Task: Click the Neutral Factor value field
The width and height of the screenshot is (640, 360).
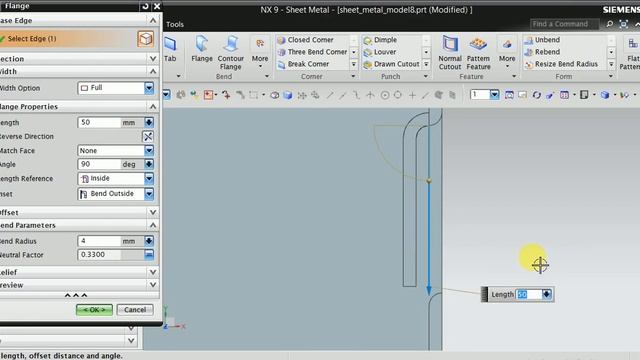Action: (99, 255)
